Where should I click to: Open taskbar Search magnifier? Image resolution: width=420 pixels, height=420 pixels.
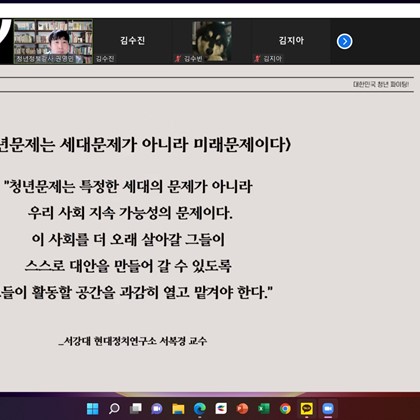point(114,408)
